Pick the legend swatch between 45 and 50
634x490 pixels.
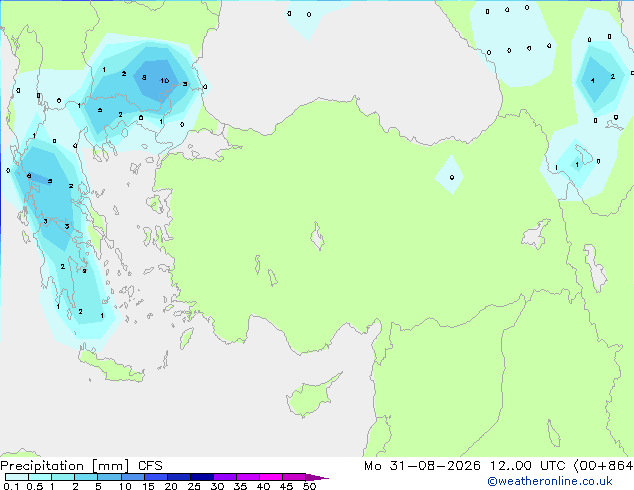(x=294, y=477)
